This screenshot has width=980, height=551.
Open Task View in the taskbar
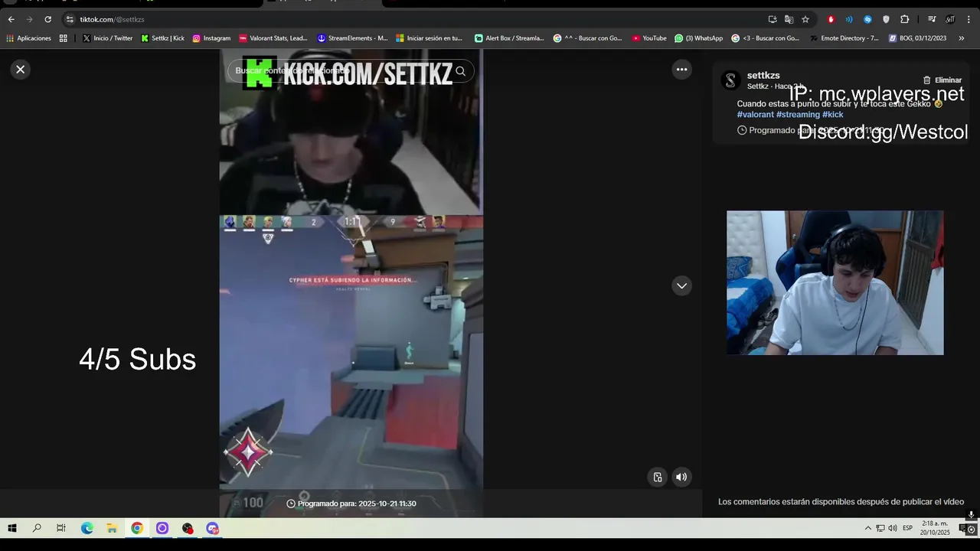tap(61, 528)
